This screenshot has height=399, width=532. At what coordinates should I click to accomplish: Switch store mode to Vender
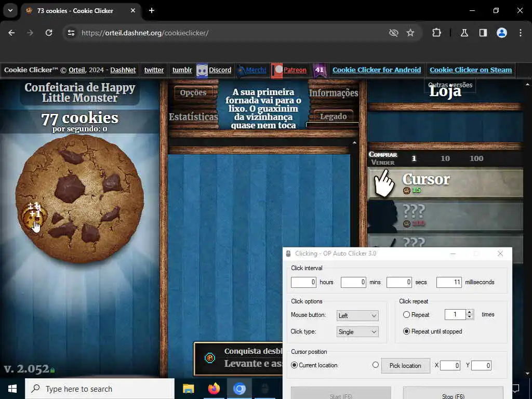click(x=383, y=163)
